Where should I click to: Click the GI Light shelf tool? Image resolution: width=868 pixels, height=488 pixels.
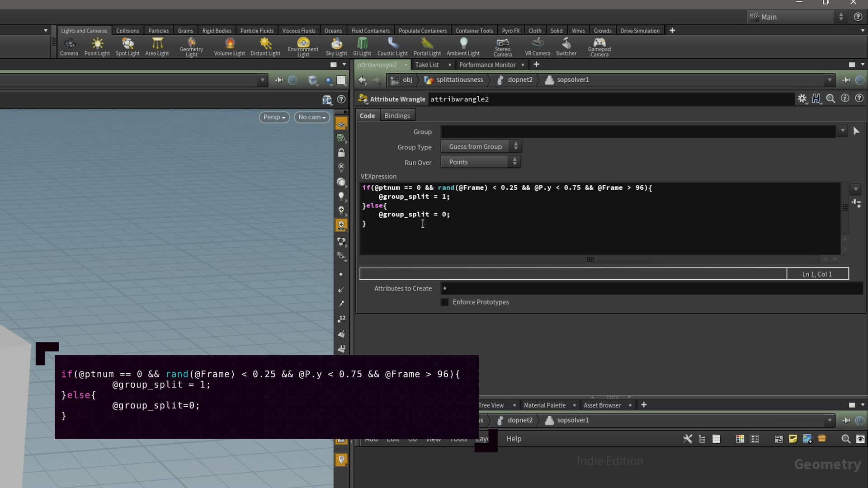click(362, 45)
